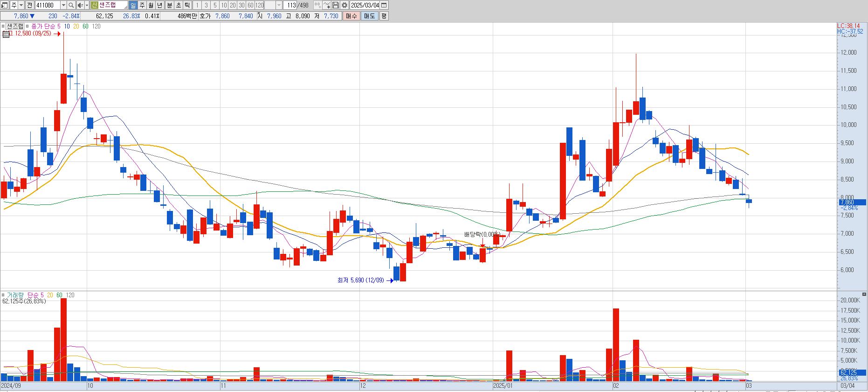868x392 pixels.
Task: Select the 120 interval button
Action: [259, 5]
